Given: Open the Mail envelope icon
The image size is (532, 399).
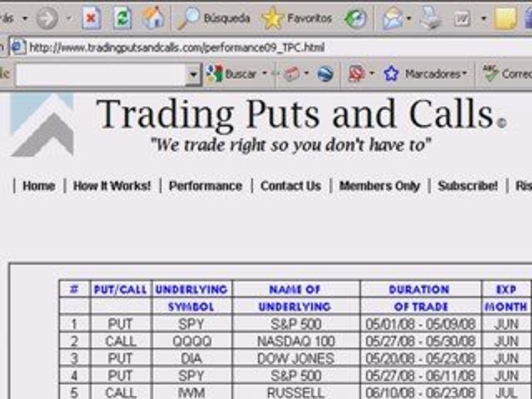Looking at the screenshot, I should (x=393, y=18).
